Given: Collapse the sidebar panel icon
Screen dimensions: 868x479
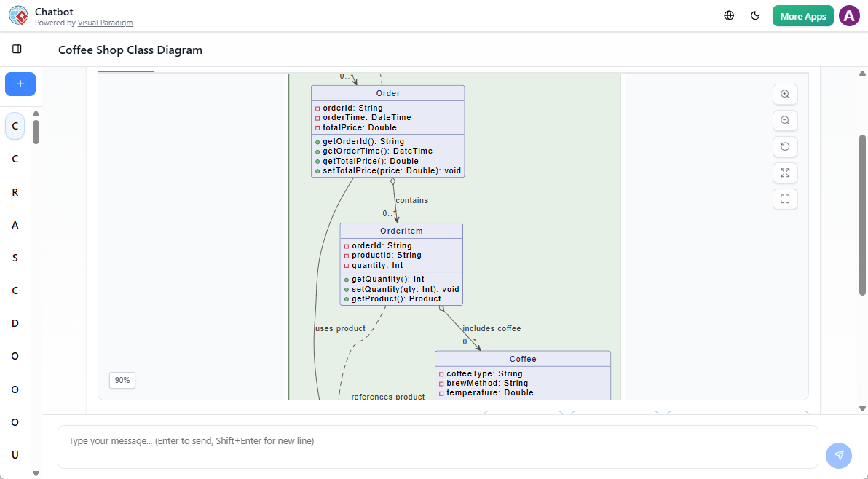Looking at the screenshot, I should click(x=17, y=49).
